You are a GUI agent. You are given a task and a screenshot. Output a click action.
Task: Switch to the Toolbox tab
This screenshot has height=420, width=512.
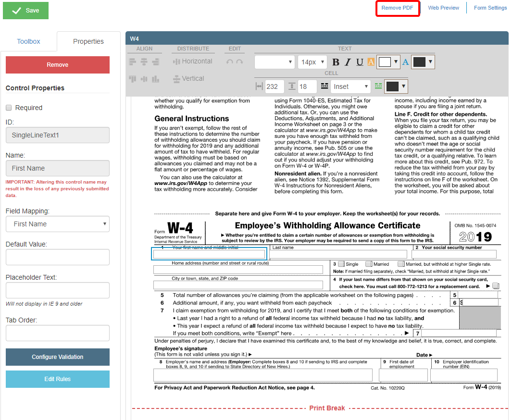click(x=28, y=41)
